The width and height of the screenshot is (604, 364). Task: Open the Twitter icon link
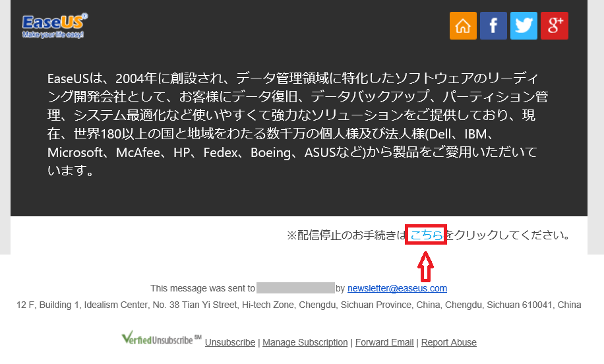coord(524,26)
